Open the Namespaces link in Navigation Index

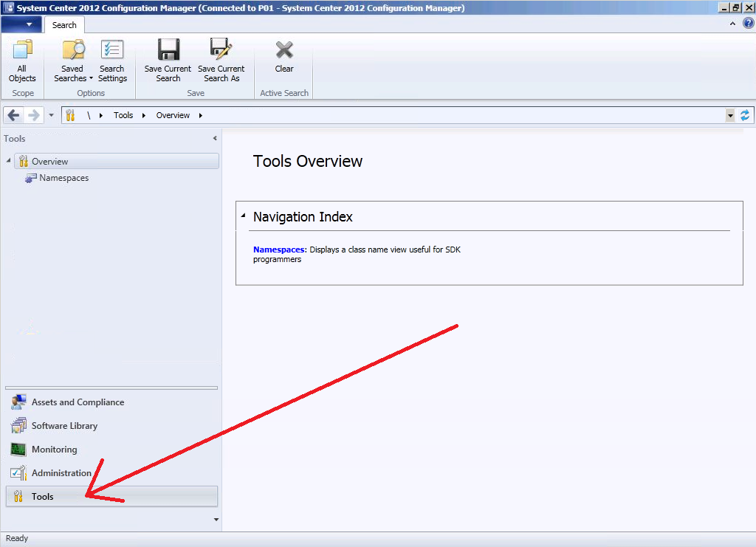coord(278,250)
